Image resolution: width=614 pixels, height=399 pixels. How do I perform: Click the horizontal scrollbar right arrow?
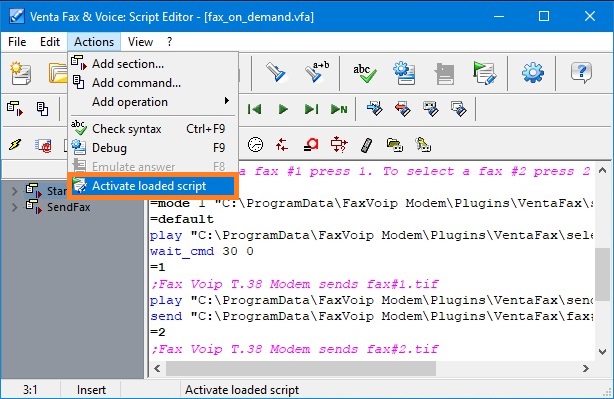tap(586, 368)
